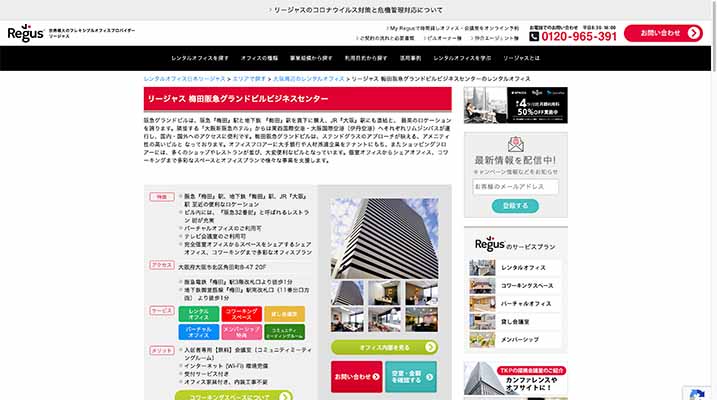Select blue バーチャルオフィス service tag
The height and width of the screenshot is (400, 717).
point(198,332)
